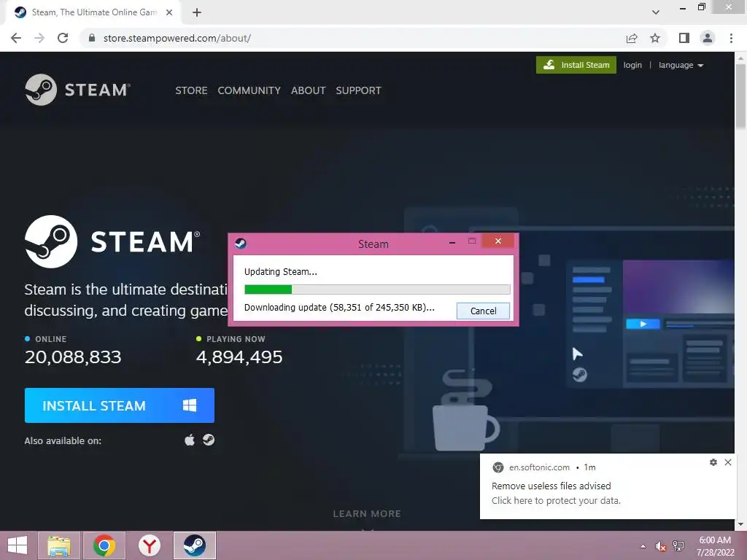Open Yandex browser from taskbar

pos(150,545)
